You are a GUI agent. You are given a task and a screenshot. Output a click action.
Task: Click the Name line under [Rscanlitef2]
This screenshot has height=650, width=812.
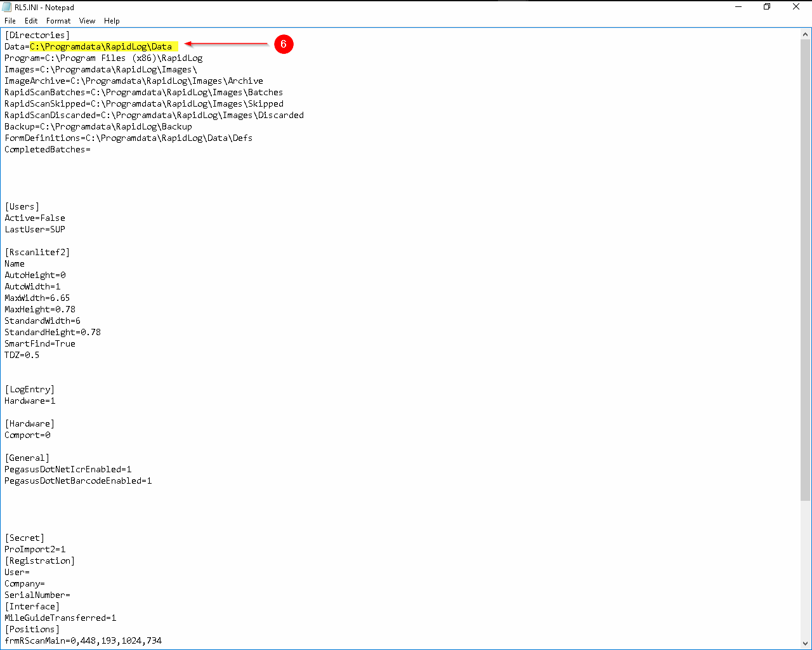[x=15, y=263]
